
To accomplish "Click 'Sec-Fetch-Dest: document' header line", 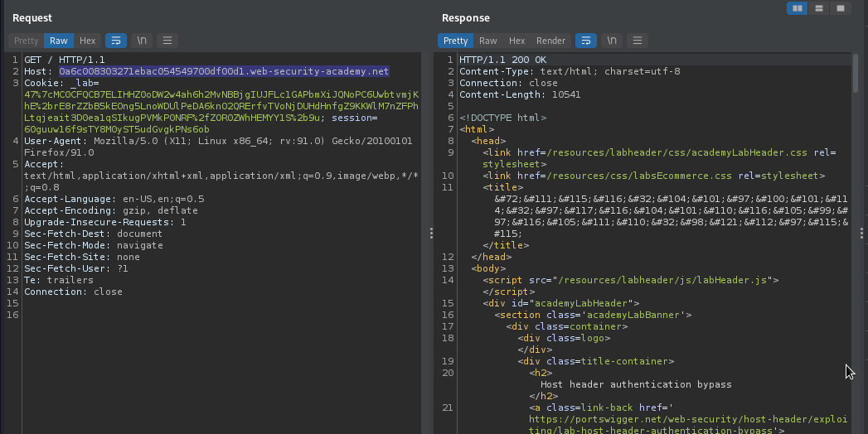I will point(94,234).
